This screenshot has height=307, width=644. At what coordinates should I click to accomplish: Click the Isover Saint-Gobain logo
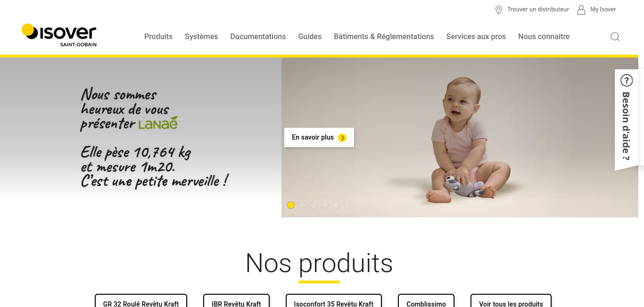click(x=59, y=35)
